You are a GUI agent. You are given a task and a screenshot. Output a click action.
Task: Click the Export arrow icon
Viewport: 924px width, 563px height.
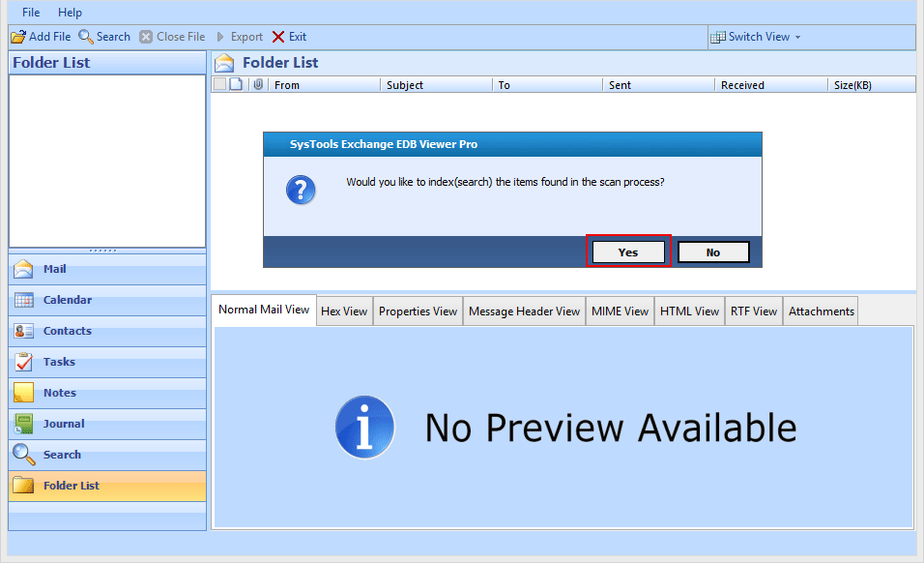(x=220, y=37)
